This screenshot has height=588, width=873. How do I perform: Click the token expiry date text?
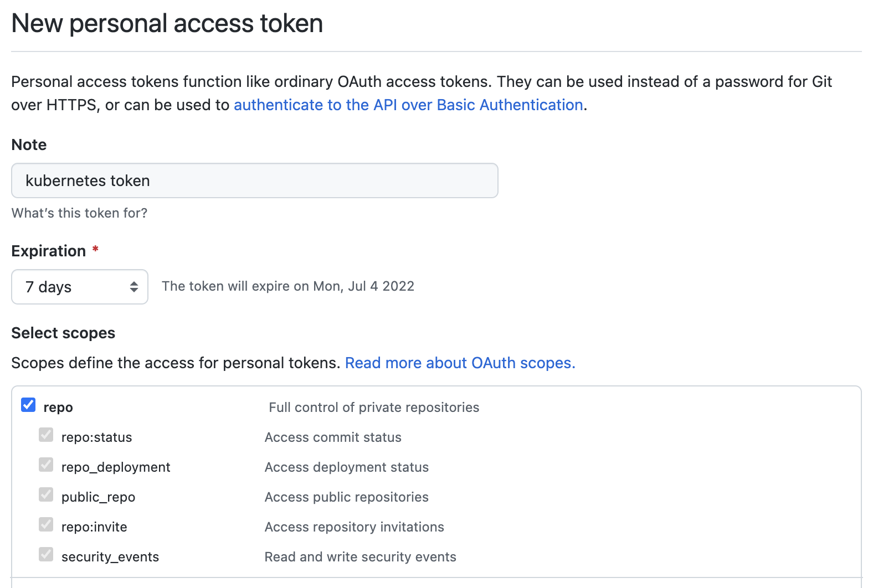(x=287, y=286)
